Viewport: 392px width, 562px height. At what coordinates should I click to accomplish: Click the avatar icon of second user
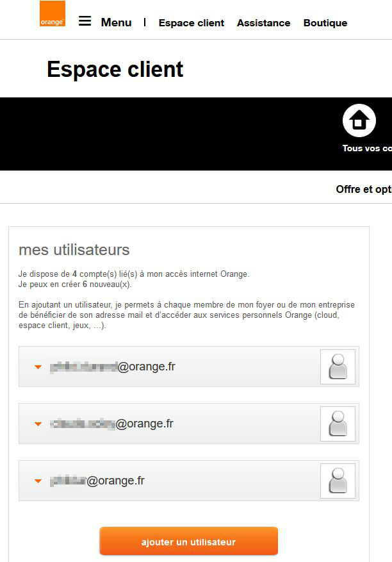pos(338,424)
